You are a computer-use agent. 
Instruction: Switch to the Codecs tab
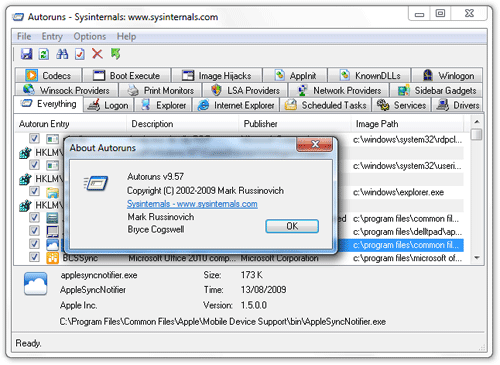click(x=49, y=75)
